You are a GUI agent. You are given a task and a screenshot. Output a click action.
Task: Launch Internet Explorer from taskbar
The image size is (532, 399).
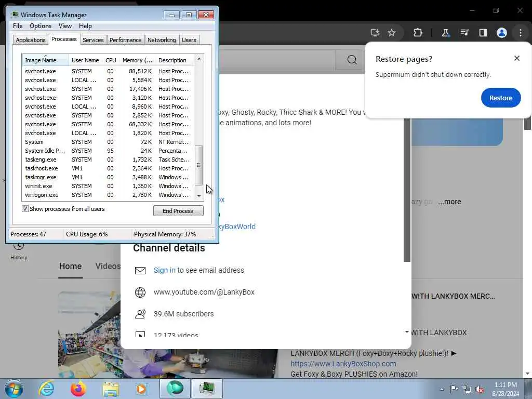point(46,389)
